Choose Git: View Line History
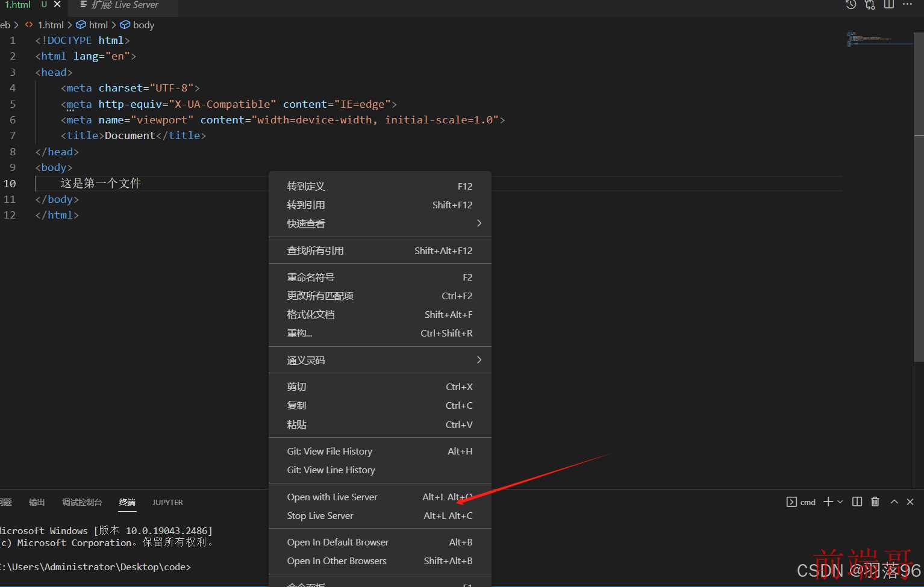924x587 pixels. pos(380,470)
